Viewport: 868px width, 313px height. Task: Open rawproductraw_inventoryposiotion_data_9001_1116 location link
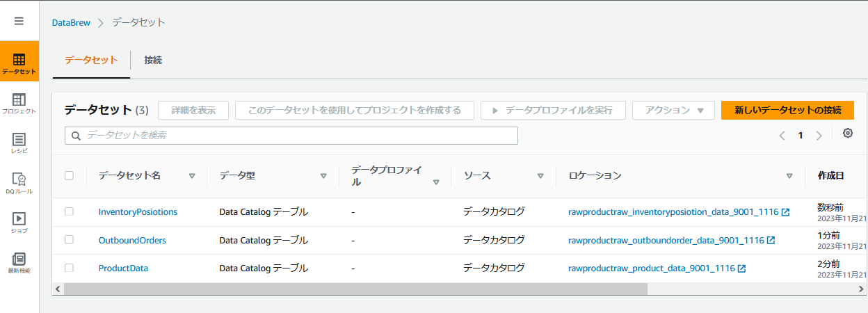[x=673, y=212]
